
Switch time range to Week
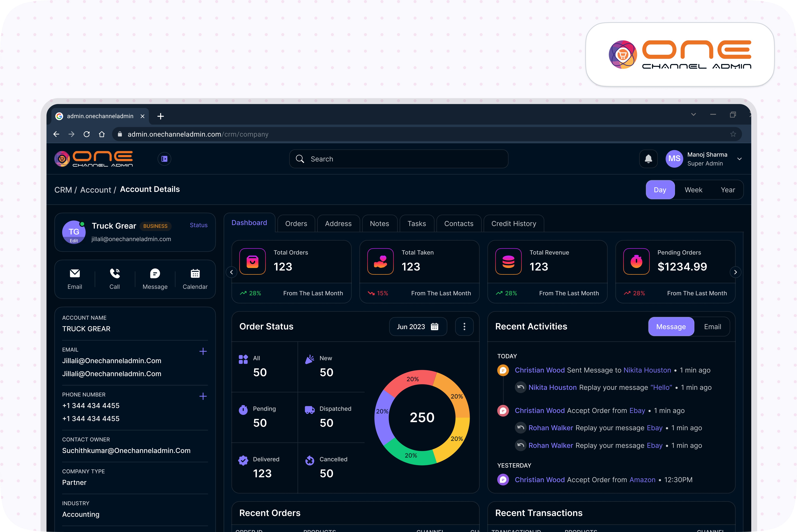pyautogui.click(x=693, y=190)
